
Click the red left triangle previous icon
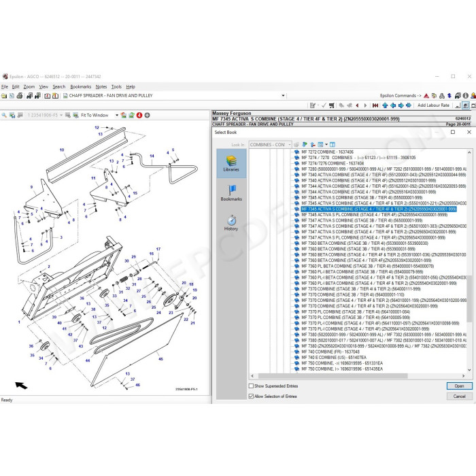(x=357, y=105)
